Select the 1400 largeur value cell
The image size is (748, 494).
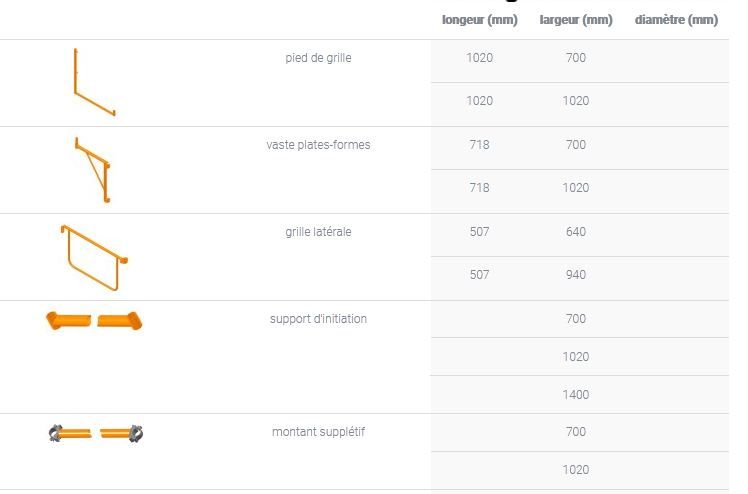pos(576,395)
